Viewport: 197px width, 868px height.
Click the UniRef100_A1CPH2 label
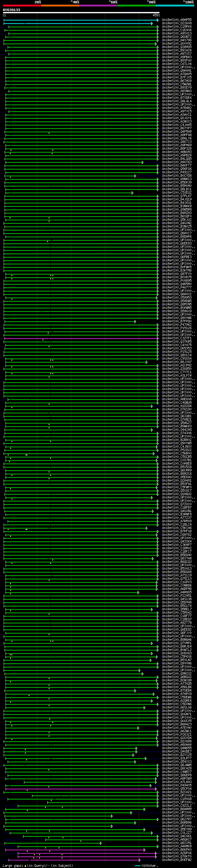pos(176,365)
